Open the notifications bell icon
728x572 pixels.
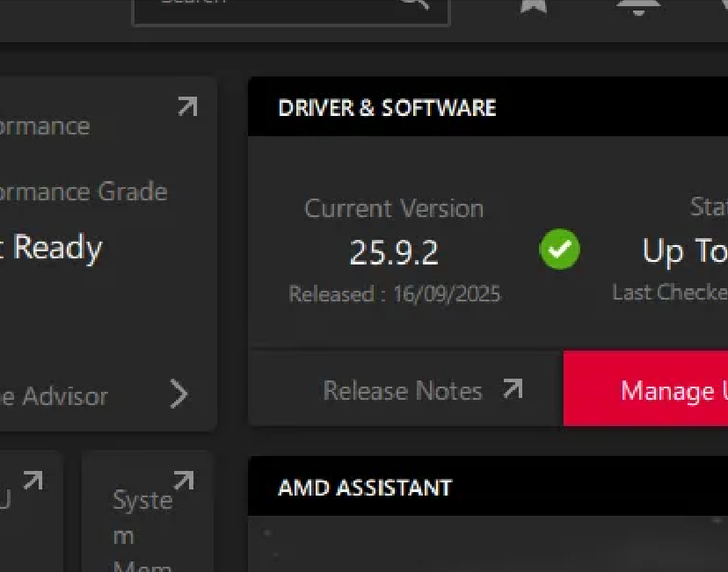point(638,7)
